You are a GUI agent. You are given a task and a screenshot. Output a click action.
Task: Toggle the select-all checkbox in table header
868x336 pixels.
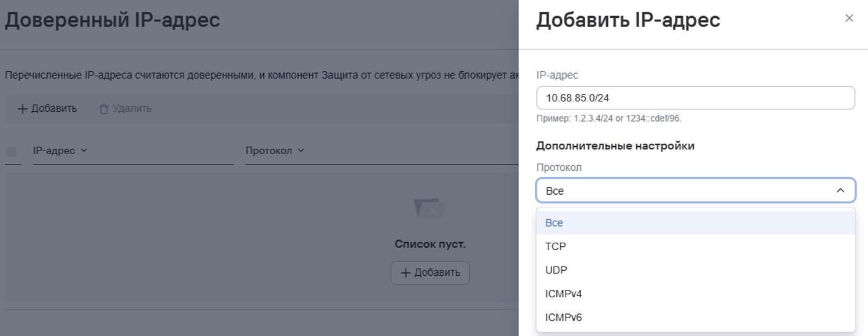(11, 151)
